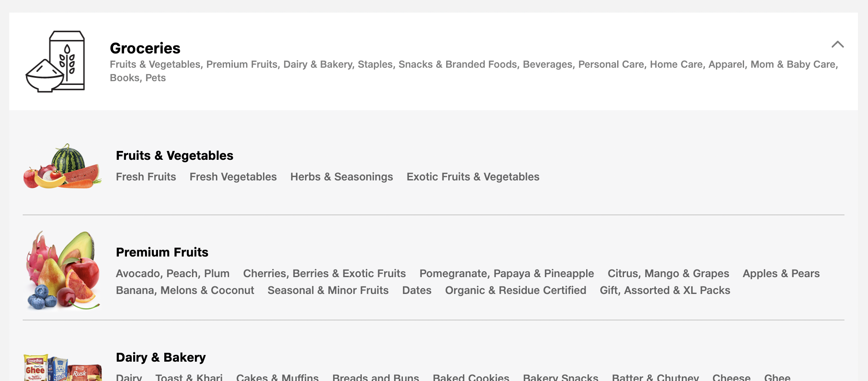
Task: Open the Apples & Pears section
Action: (781, 273)
